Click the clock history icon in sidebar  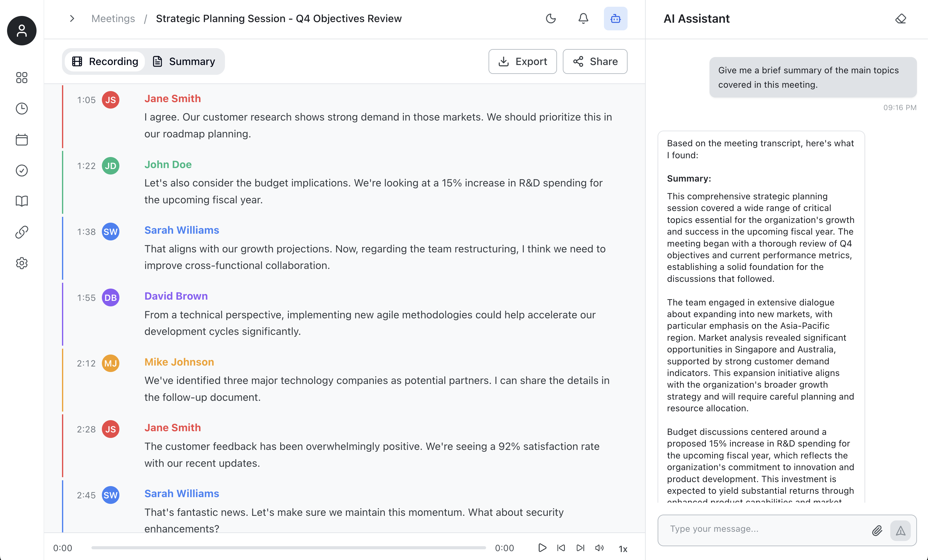22,109
